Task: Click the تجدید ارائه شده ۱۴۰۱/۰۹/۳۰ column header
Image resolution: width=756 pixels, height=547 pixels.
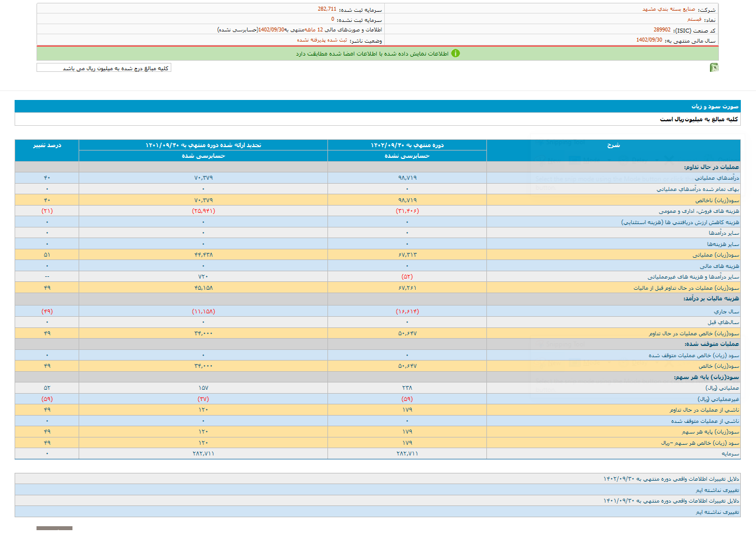Action: [x=203, y=145]
